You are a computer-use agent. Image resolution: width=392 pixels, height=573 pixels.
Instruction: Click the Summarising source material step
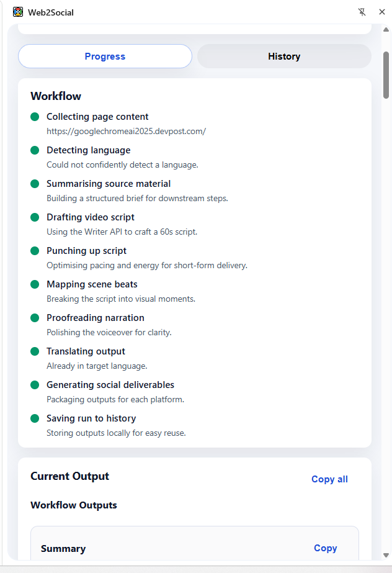click(x=109, y=184)
